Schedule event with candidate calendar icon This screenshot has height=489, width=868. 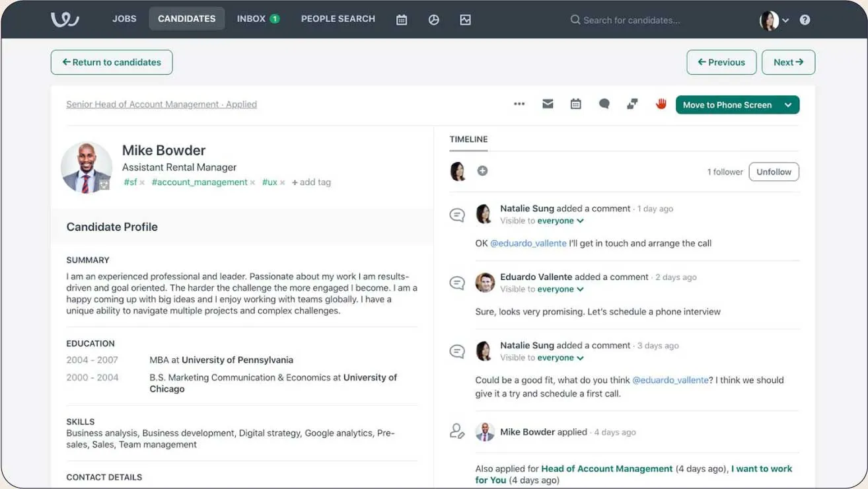pyautogui.click(x=576, y=104)
